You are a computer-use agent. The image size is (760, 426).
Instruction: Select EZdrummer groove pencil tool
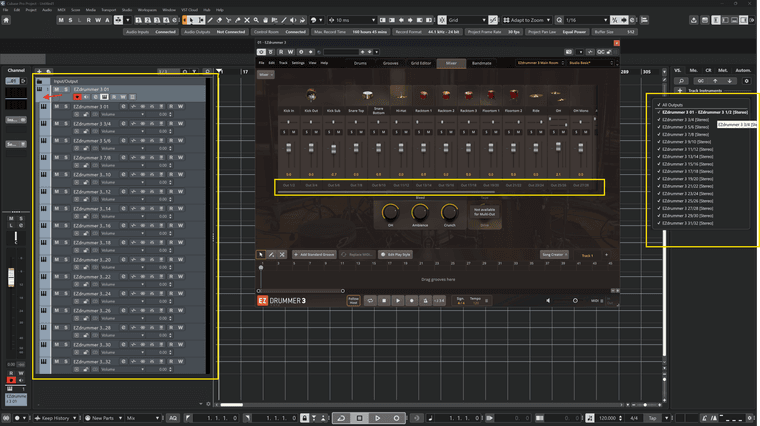(x=271, y=254)
